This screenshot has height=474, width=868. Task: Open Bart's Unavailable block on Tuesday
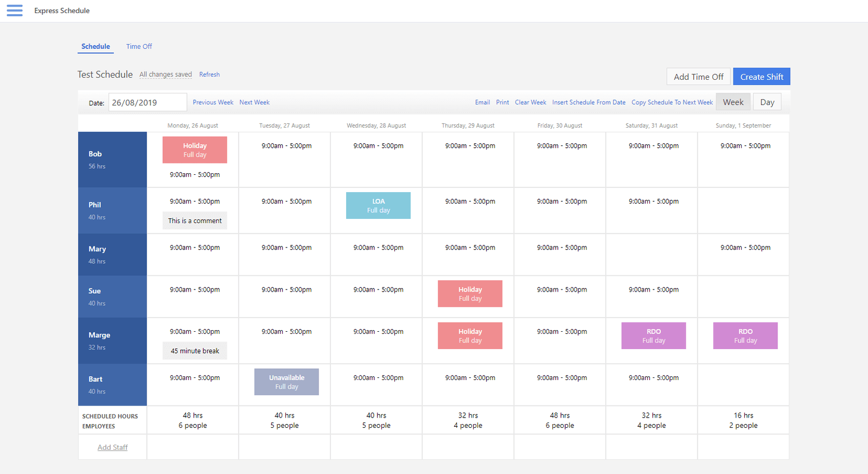pos(286,382)
